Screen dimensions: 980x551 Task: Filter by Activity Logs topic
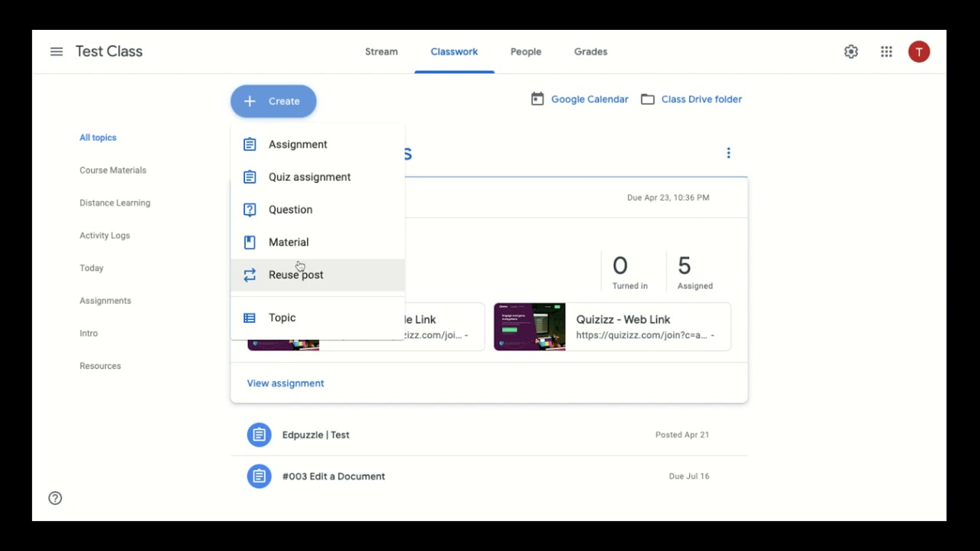pyautogui.click(x=105, y=236)
